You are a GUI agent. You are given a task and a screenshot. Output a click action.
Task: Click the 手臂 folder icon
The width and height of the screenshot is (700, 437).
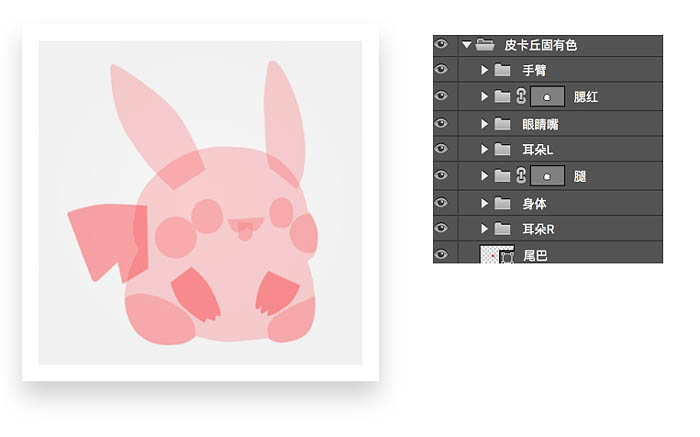[x=503, y=70]
